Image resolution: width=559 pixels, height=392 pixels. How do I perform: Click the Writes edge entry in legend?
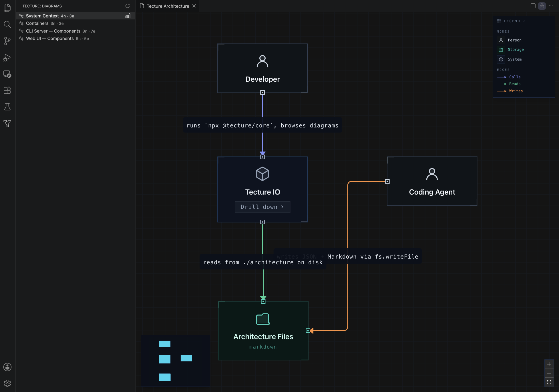tap(510, 91)
